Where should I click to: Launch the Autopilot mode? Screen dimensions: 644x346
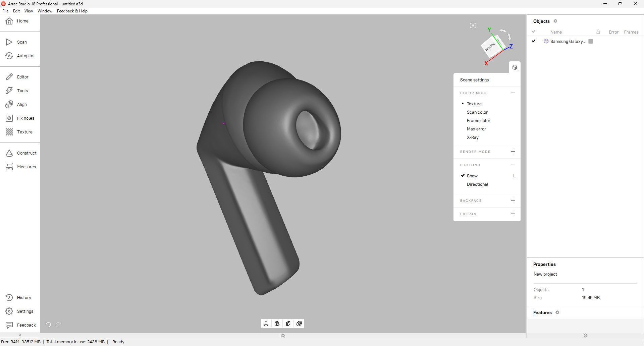tap(20, 56)
